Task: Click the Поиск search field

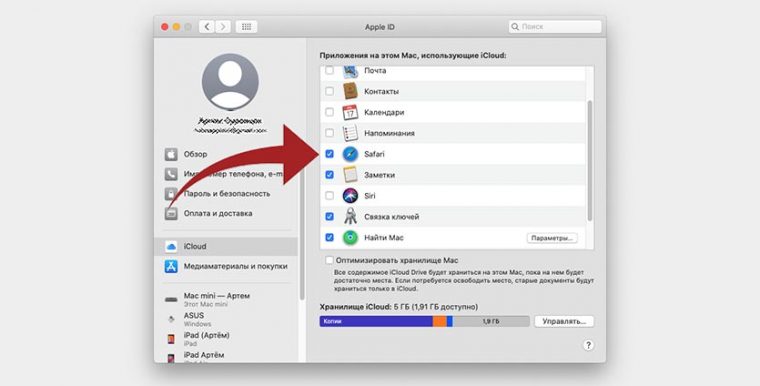Action: (555, 27)
